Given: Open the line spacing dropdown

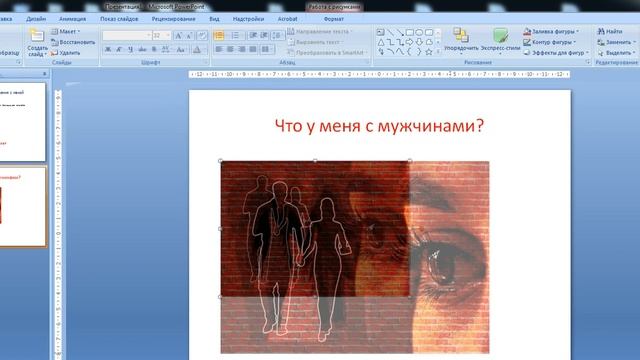Looking at the screenshot, I should tap(278, 36).
